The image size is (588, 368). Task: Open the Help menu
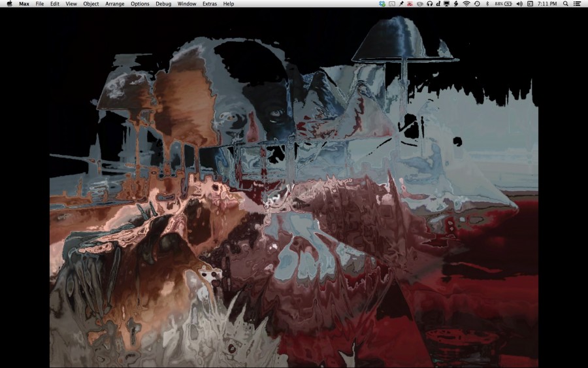[x=229, y=4]
